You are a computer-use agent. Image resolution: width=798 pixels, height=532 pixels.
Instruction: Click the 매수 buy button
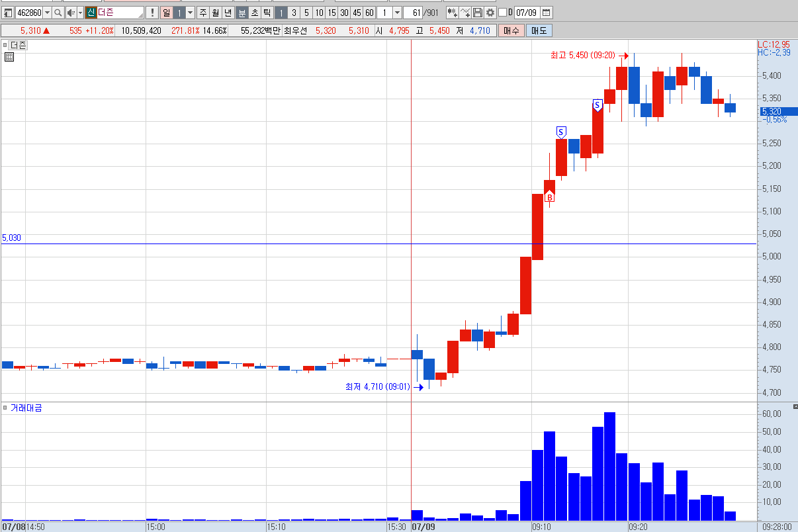[511, 30]
